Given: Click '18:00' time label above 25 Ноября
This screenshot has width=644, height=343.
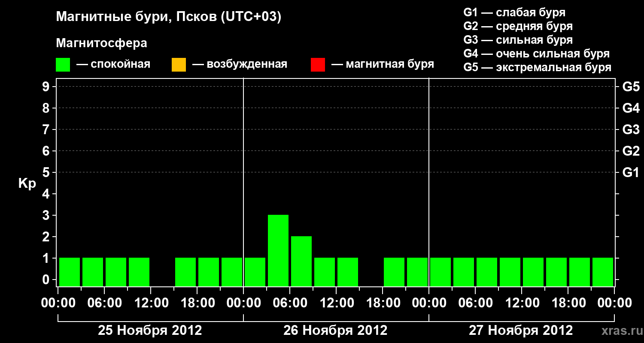Looking at the screenshot, I should click(197, 303).
